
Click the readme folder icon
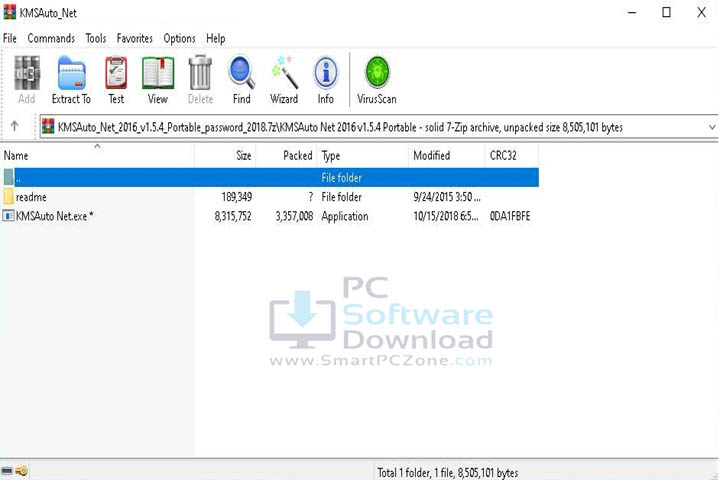tap(9, 197)
